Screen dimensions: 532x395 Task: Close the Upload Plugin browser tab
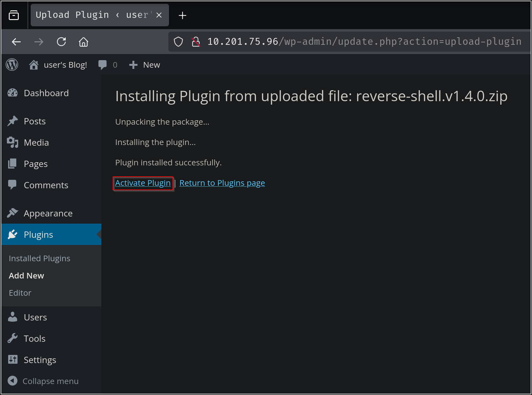point(159,15)
